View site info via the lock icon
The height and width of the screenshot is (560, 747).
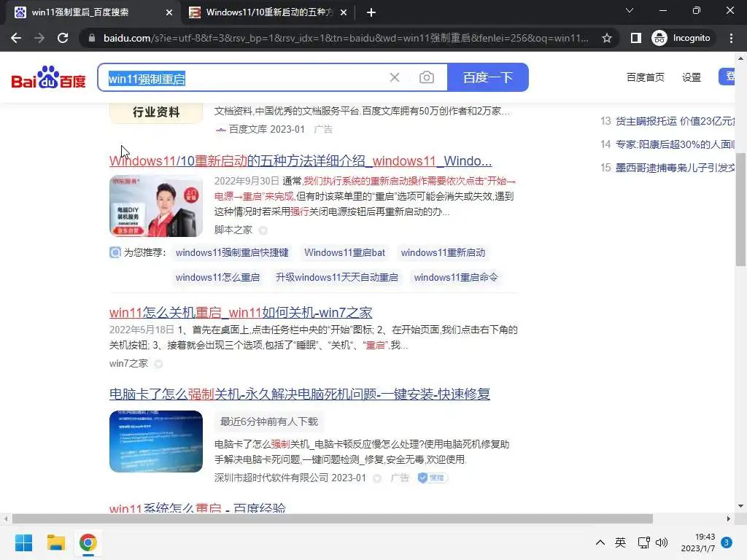(91, 38)
